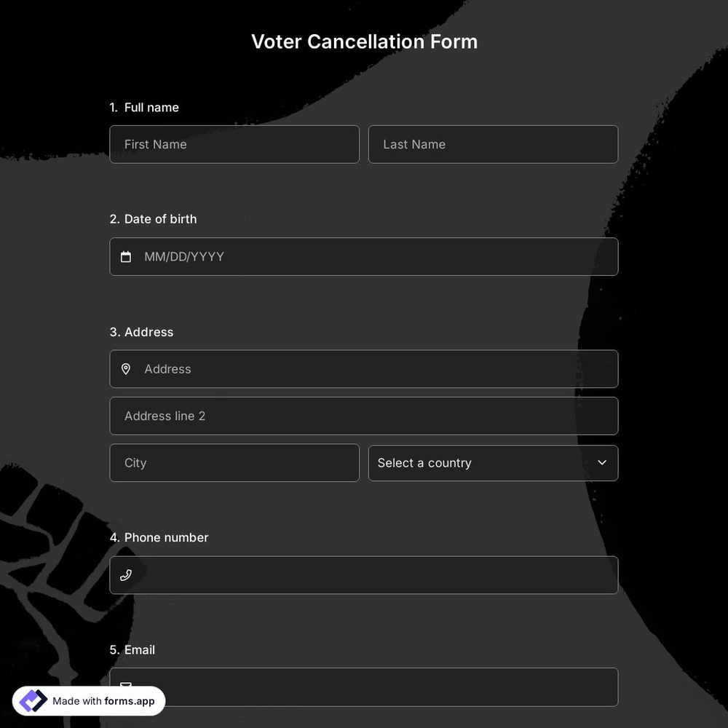Focus the Address line 2 field
Viewport: 728px width, 728px height.
coord(364,416)
